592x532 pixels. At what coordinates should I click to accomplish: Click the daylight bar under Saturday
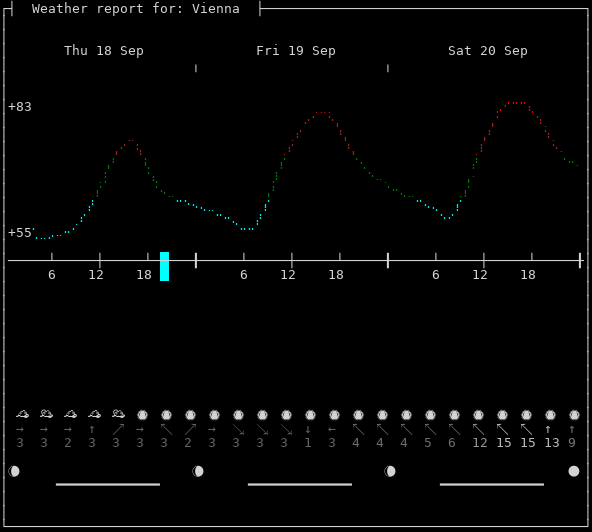(492, 484)
